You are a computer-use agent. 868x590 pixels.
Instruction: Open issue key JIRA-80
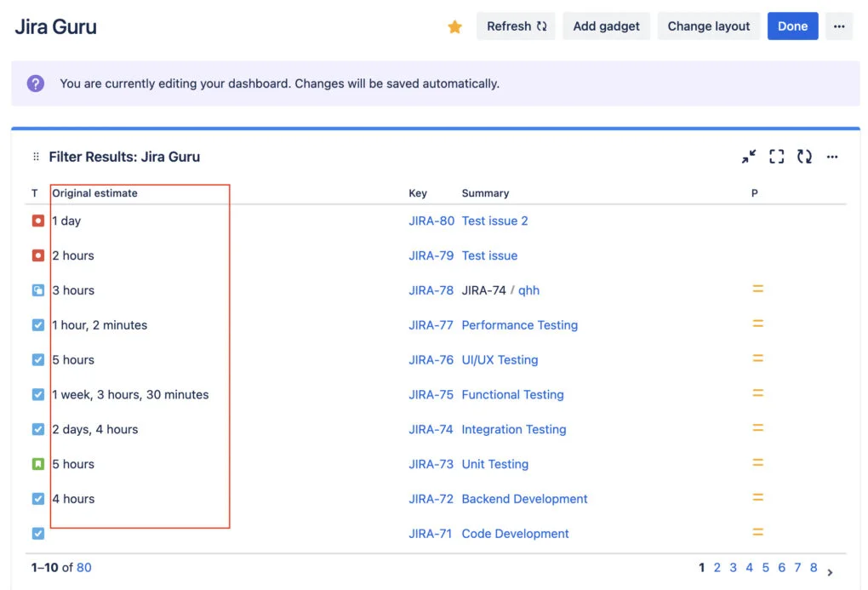431,221
